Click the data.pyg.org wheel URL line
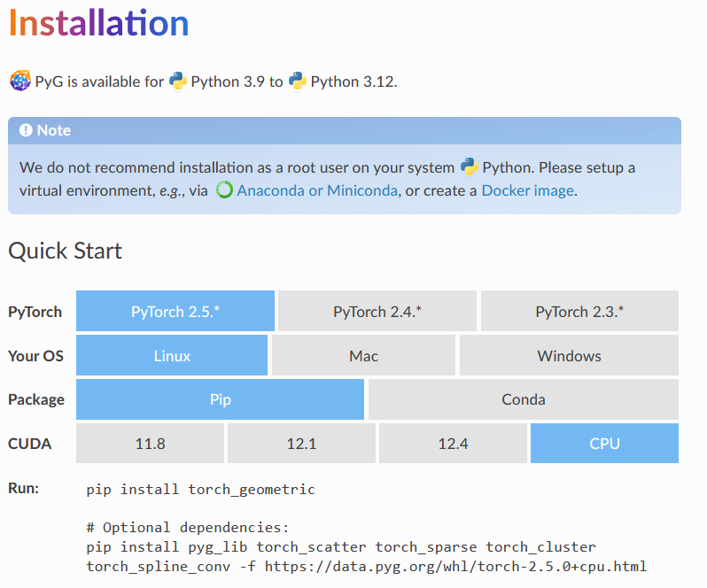The width and height of the screenshot is (707, 588). (367, 566)
